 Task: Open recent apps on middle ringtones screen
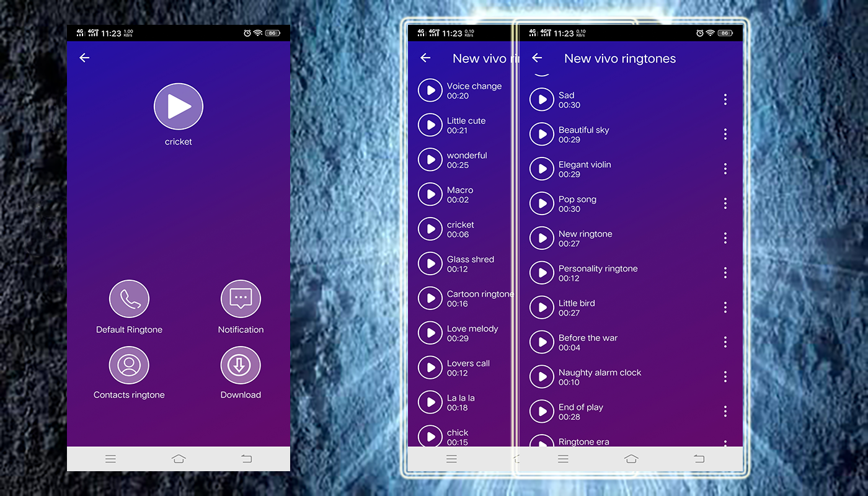coord(451,459)
